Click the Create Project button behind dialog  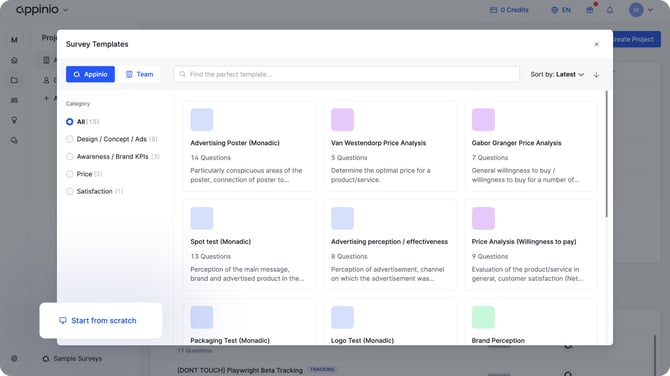coord(637,39)
